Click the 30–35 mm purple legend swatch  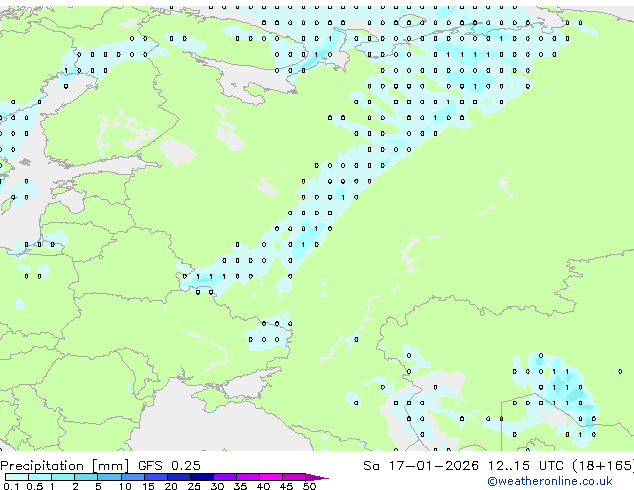click(x=225, y=477)
